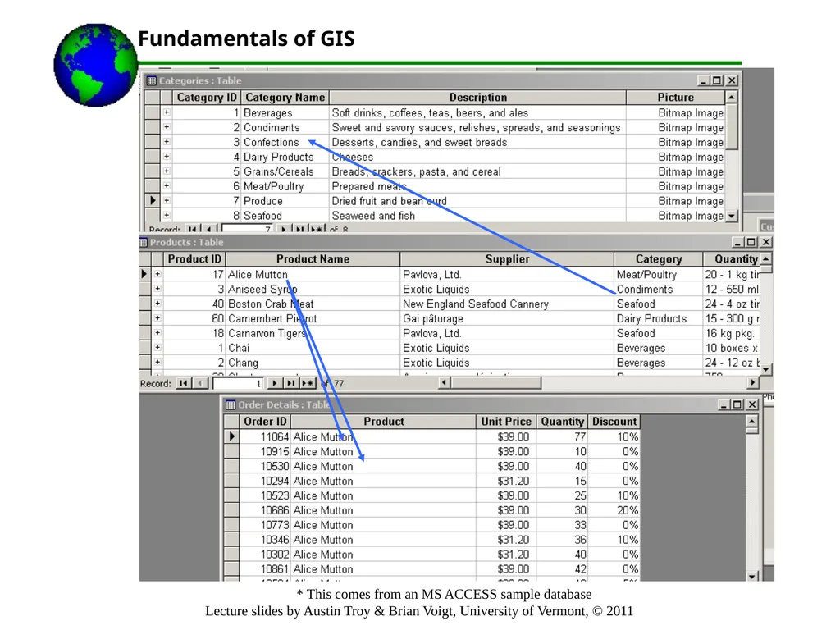Click the 20% discount cell

point(614,510)
